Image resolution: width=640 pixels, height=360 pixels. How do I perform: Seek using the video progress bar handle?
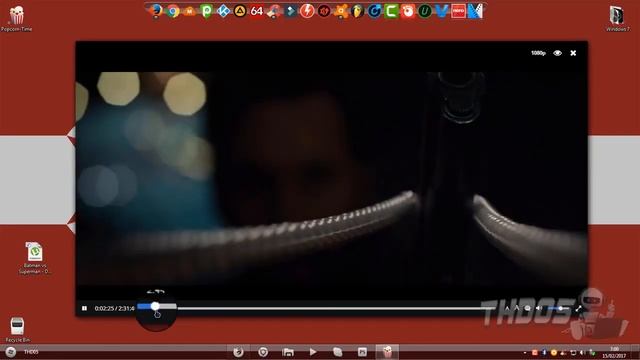click(155, 307)
